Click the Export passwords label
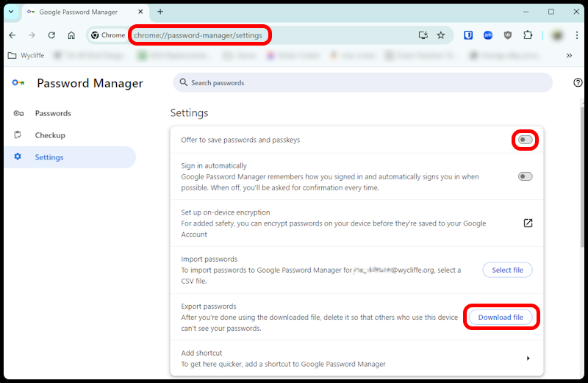The height and width of the screenshot is (383, 588). coord(209,307)
